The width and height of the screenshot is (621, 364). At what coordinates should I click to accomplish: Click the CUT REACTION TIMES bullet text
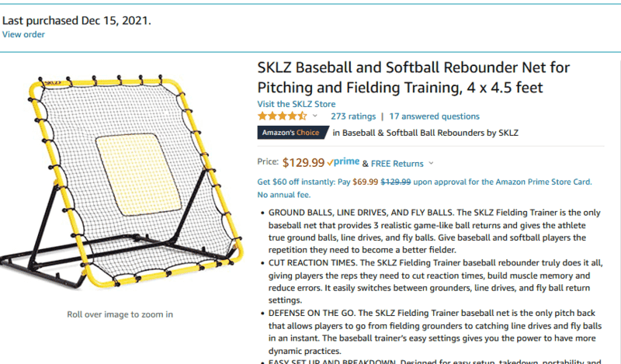[435, 282]
